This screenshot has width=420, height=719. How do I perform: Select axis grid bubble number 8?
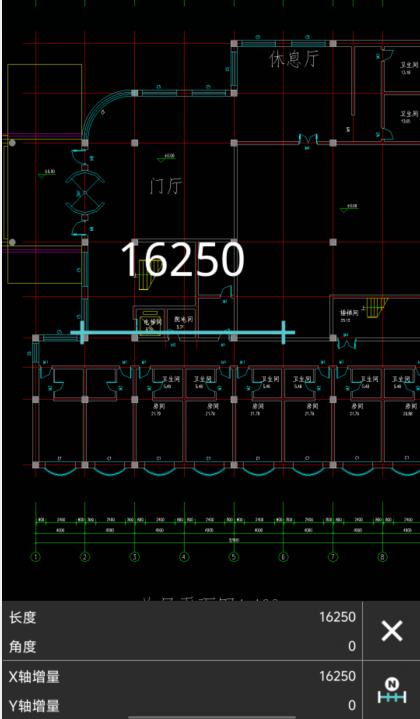tap(382, 557)
